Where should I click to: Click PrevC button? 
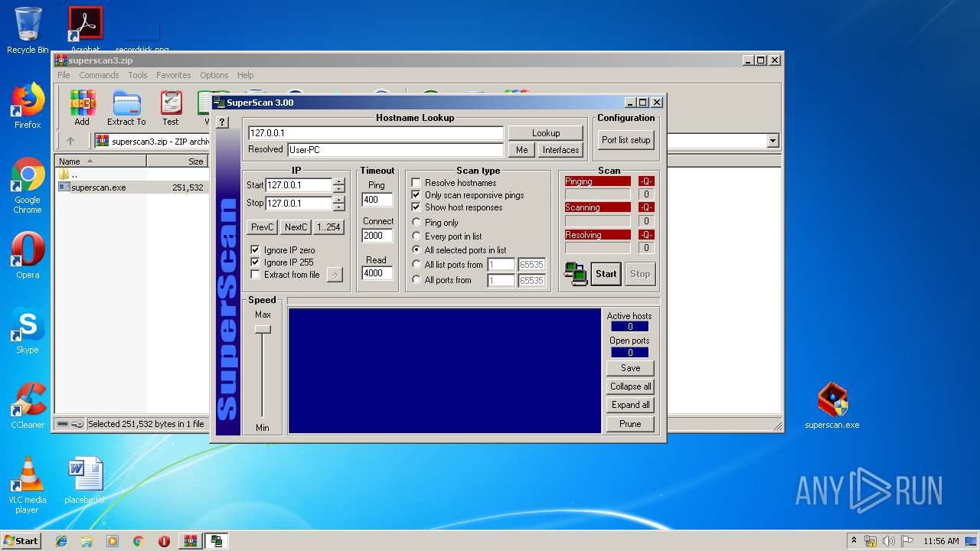[x=263, y=227]
